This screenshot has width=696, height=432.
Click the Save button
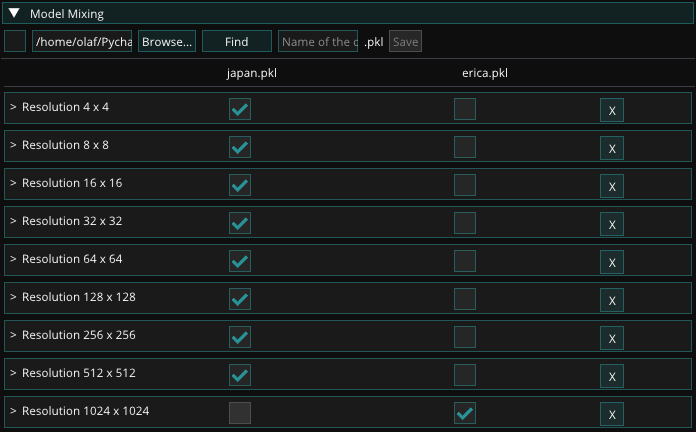tap(405, 41)
